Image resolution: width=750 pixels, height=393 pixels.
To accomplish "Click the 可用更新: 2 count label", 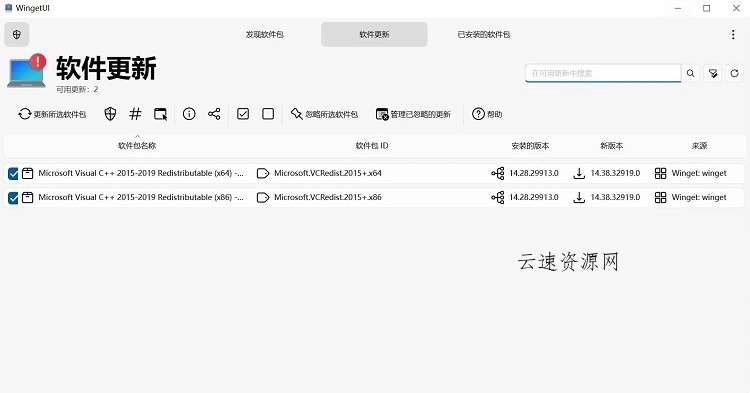I will 77,89.
